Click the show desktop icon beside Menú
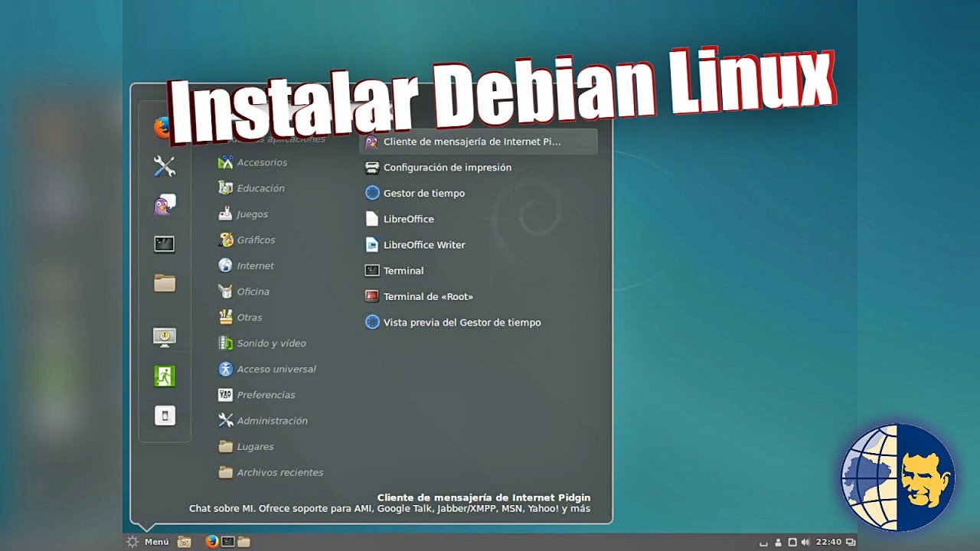980x551 pixels. [185, 542]
